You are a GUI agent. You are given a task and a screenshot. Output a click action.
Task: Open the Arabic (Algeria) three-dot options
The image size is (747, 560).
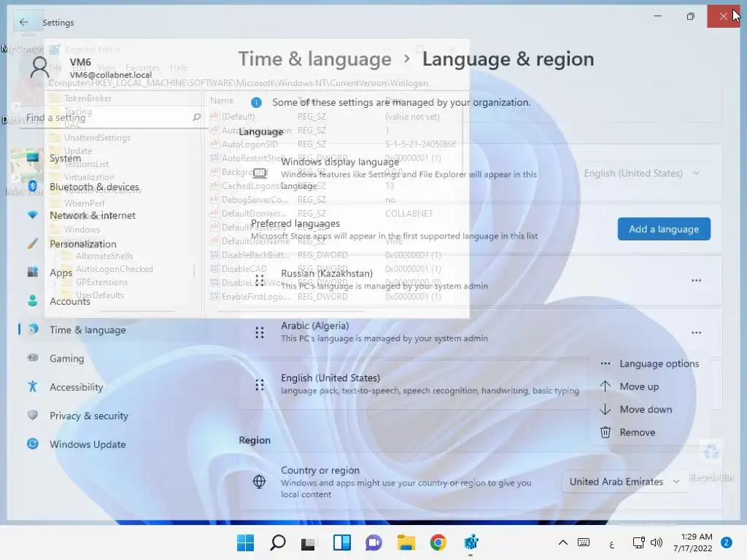coord(697,332)
